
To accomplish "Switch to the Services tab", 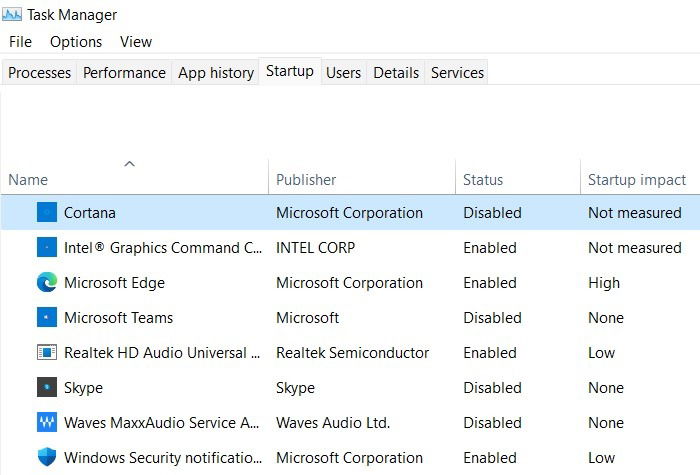I will tap(457, 72).
